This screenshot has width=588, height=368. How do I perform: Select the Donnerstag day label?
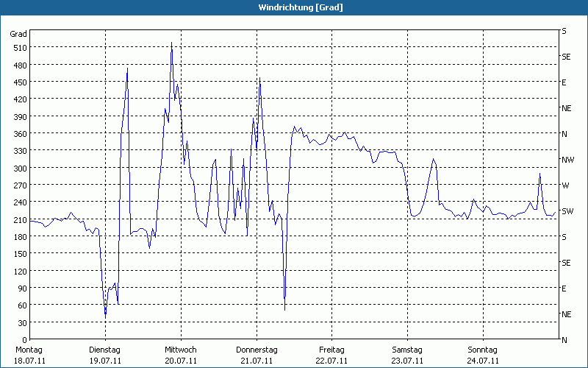[257, 350]
